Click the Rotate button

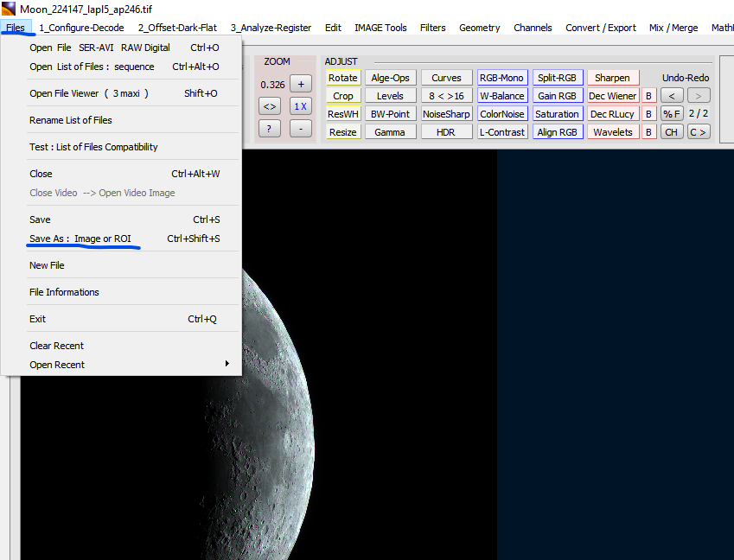[x=343, y=78]
